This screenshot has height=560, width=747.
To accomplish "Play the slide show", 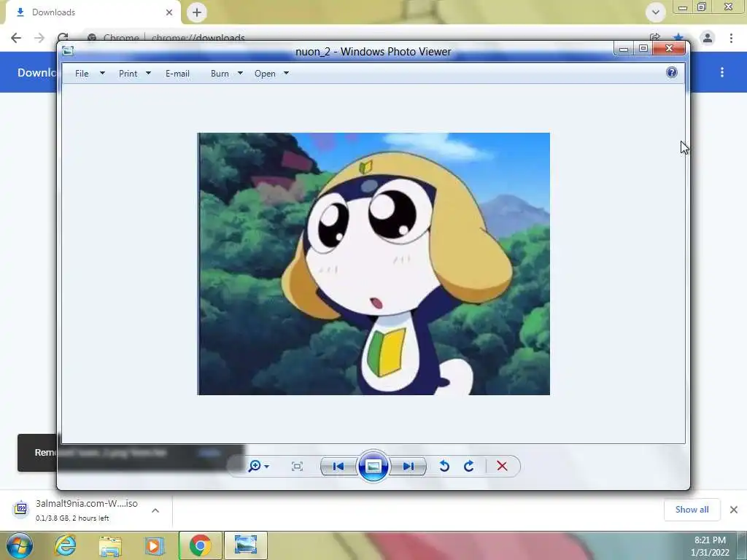I will point(373,466).
